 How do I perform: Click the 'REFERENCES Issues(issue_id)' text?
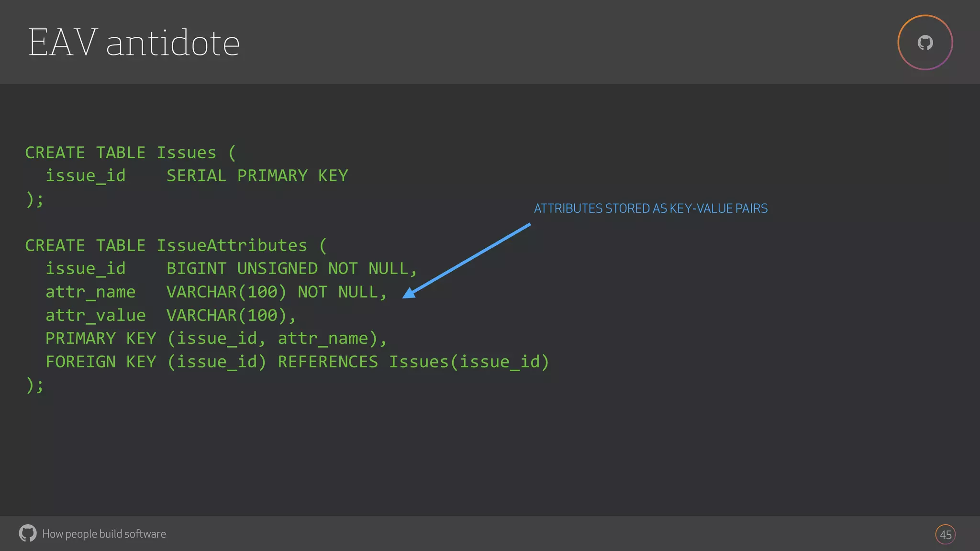pyautogui.click(x=413, y=362)
